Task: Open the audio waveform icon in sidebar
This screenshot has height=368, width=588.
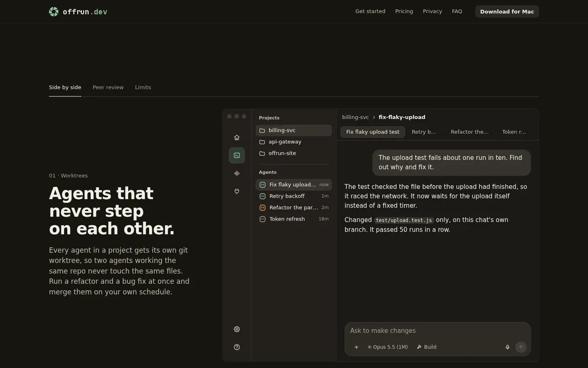Action: coord(237,173)
